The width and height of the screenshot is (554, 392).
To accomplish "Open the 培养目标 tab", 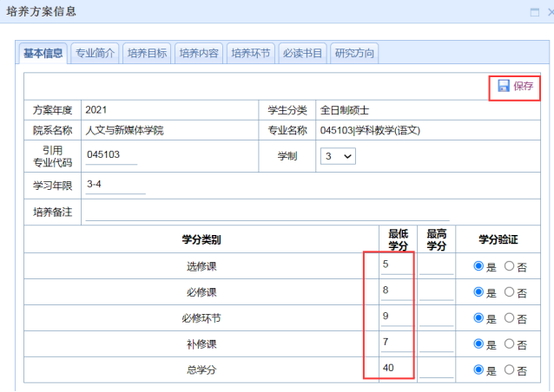I will pyautogui.click(x=147, y=54).
